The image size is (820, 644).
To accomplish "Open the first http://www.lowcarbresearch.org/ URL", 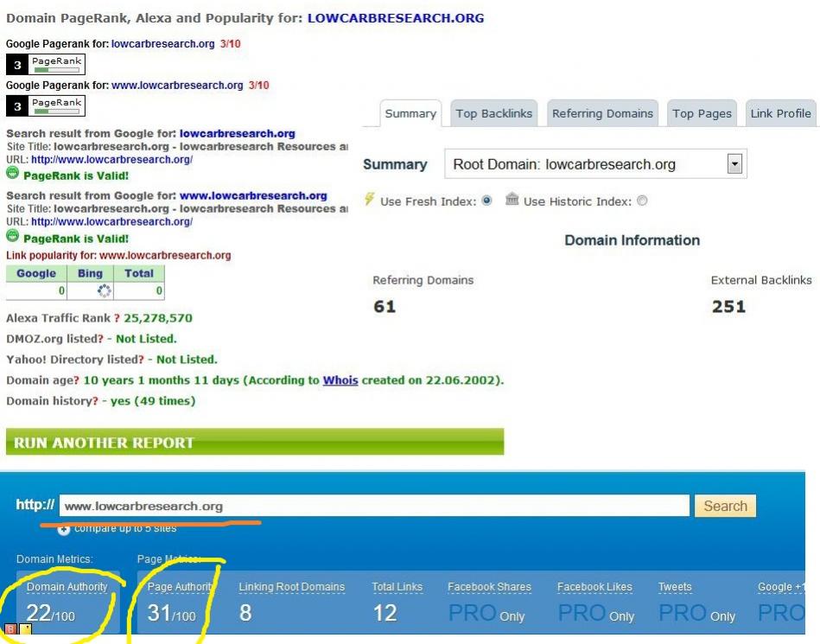I will pos(112,160).
